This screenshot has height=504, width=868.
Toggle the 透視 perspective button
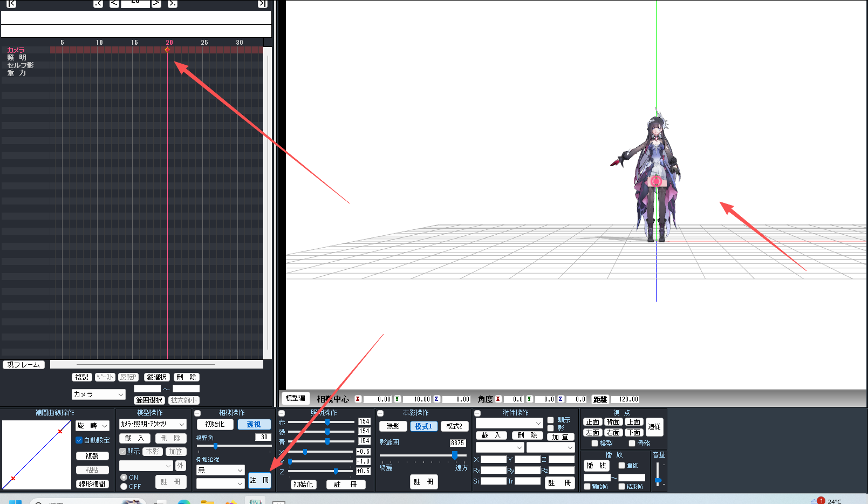[x=254, y=425]
